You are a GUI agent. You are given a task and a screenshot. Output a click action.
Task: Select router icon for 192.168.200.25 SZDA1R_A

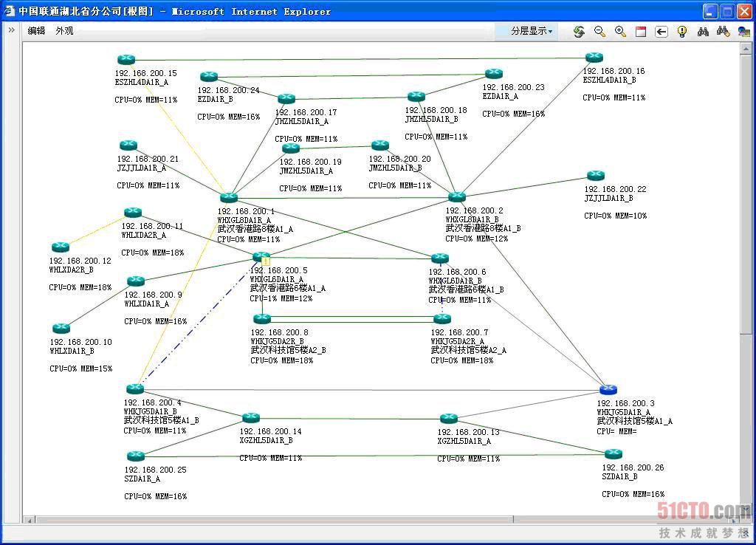(x=136, y=456)
